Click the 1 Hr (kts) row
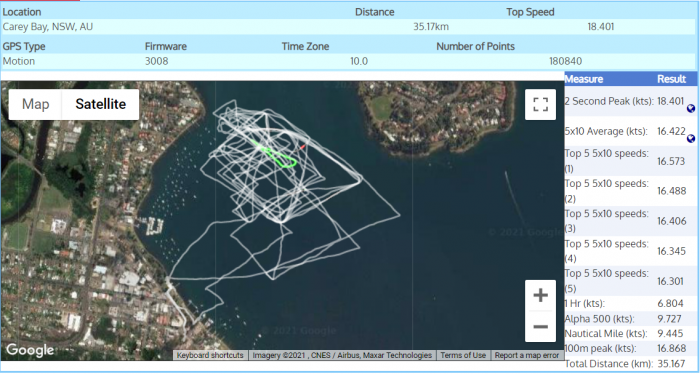The width and height of the screenshot is (700, 374). (x=631, y=303)
